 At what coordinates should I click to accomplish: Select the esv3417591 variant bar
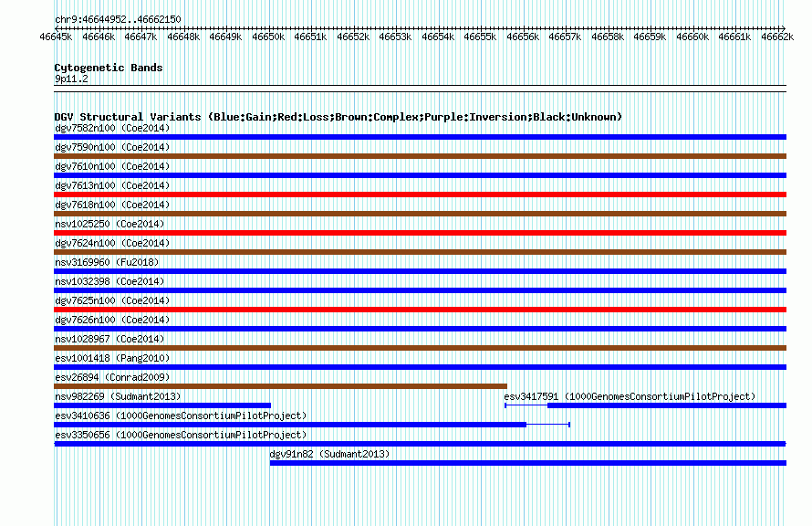(645, 405)
